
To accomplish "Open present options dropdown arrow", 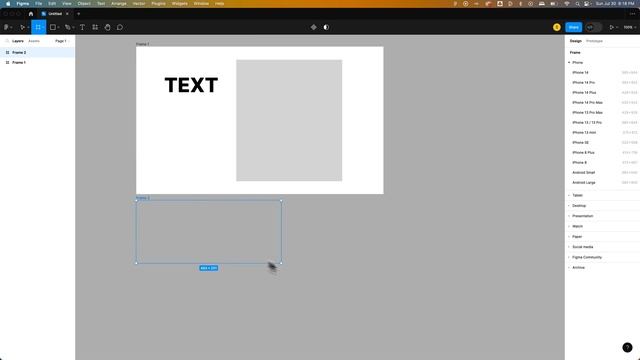I will point(617,28).
